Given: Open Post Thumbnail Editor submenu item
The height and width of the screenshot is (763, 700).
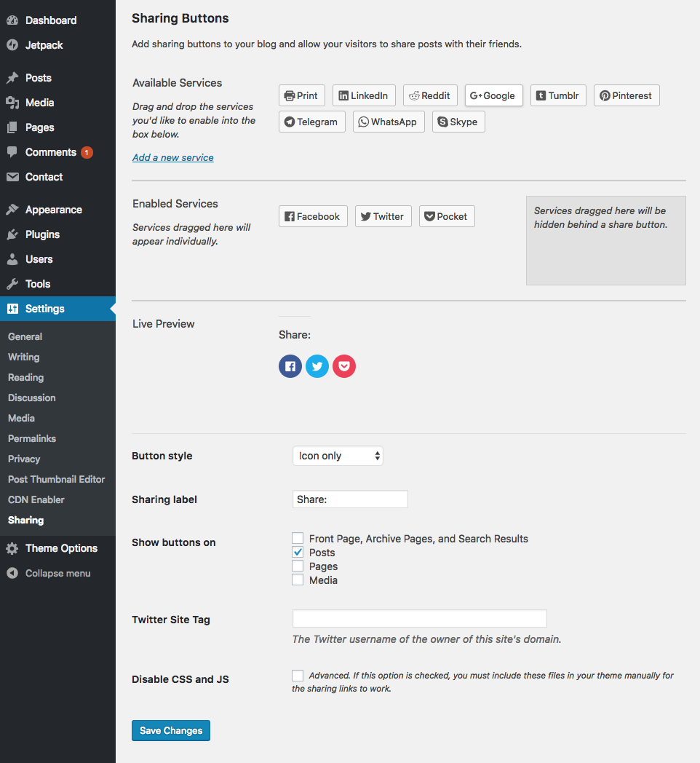Looking at the screenshot, I should [x=57, y=480].
